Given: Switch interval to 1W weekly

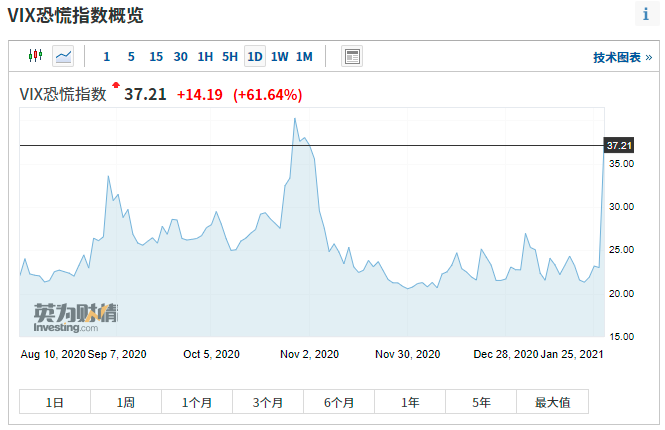Looking at the screenshot, I should click(x=280, y=57).
